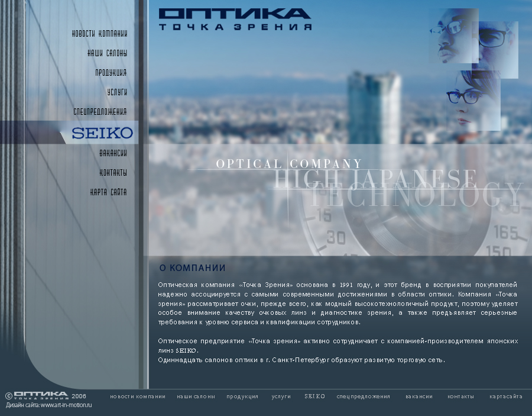Follow the footer SEIKO link

[x=314, y=396]
